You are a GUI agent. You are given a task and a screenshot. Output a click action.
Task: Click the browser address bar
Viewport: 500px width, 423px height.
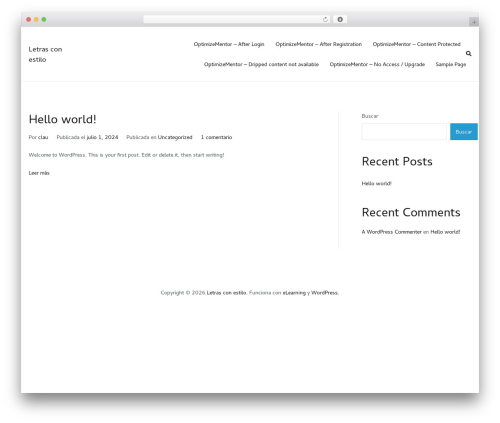(237, 19)
